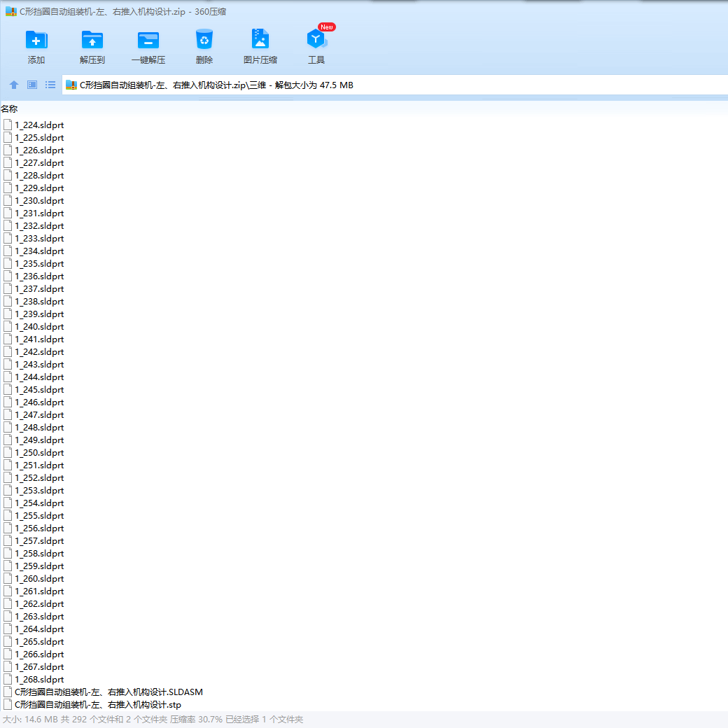Switch to thumbnail view icon
Viewport: 728px width, 728px height.
32,85
